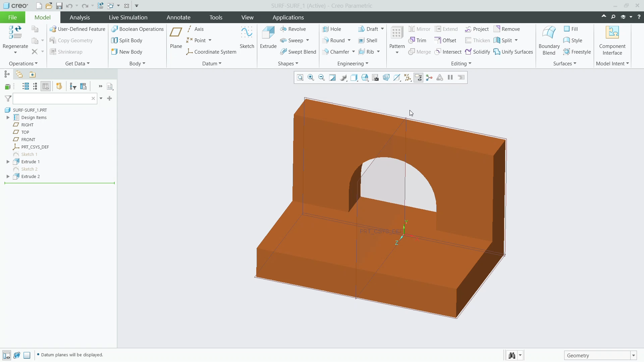Expand the Datum group dropdown

click(212, 64)
